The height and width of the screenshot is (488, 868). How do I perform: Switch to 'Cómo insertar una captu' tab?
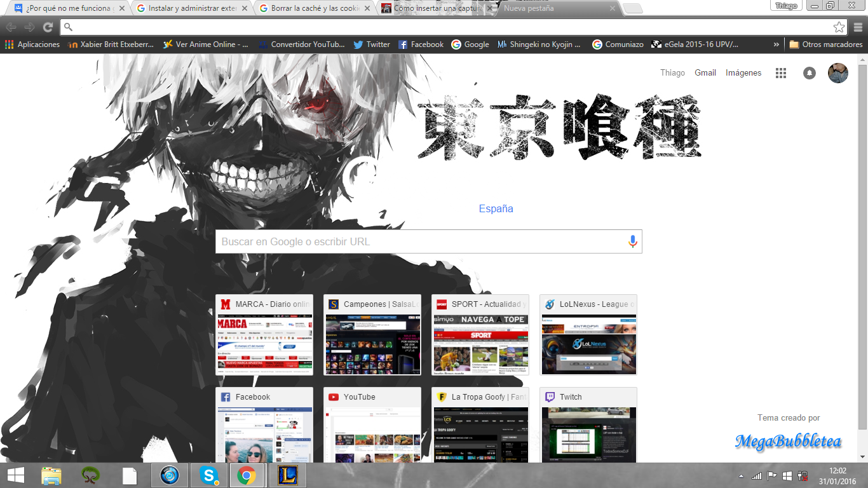436,8
